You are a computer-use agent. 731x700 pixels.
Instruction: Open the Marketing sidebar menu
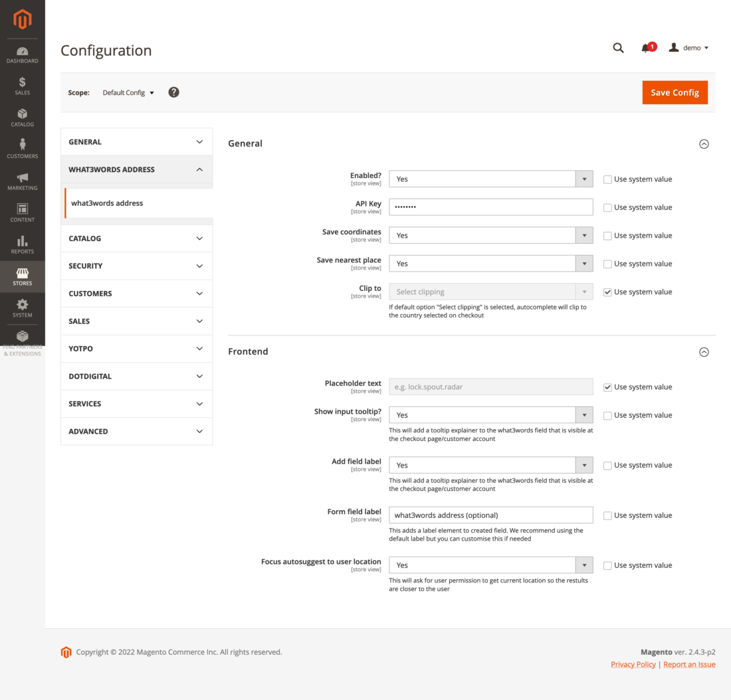coord(23,181)
